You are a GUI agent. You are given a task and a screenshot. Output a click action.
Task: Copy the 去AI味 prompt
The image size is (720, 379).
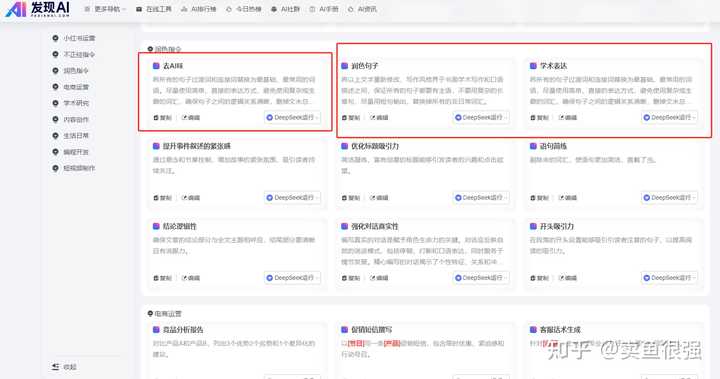coord(162,118)
